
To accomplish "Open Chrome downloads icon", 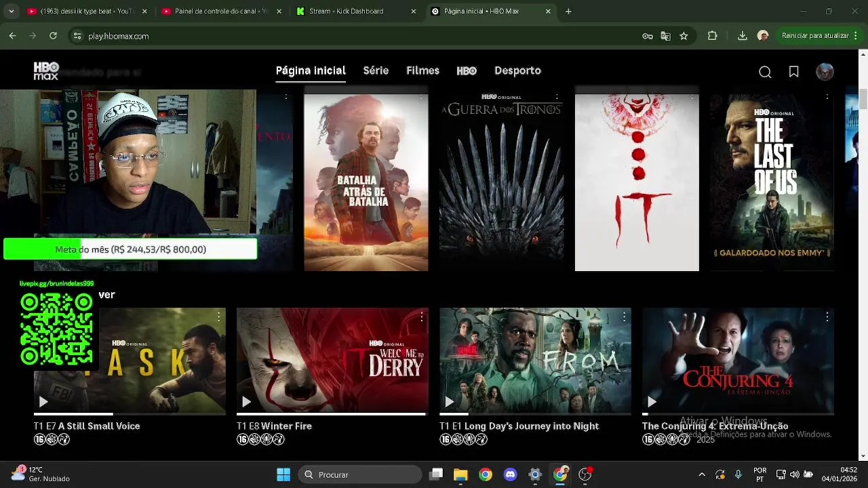I will pyautogui.click(x=742, y=36).
